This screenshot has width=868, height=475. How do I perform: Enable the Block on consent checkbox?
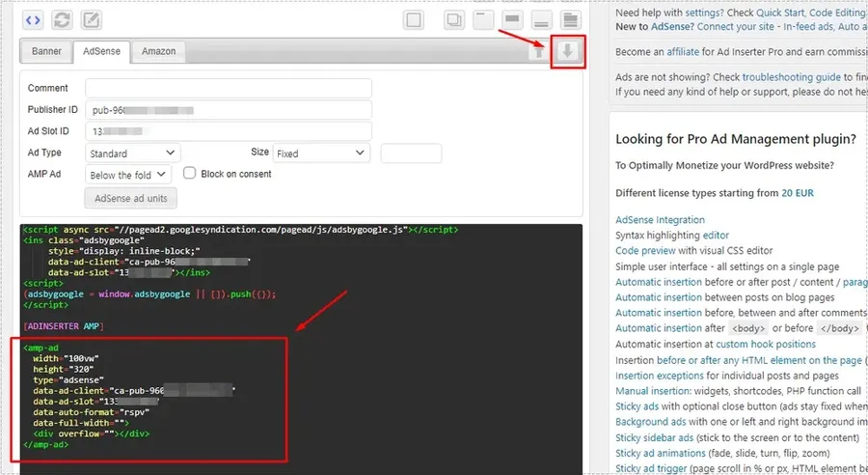(x=189, y=173)
